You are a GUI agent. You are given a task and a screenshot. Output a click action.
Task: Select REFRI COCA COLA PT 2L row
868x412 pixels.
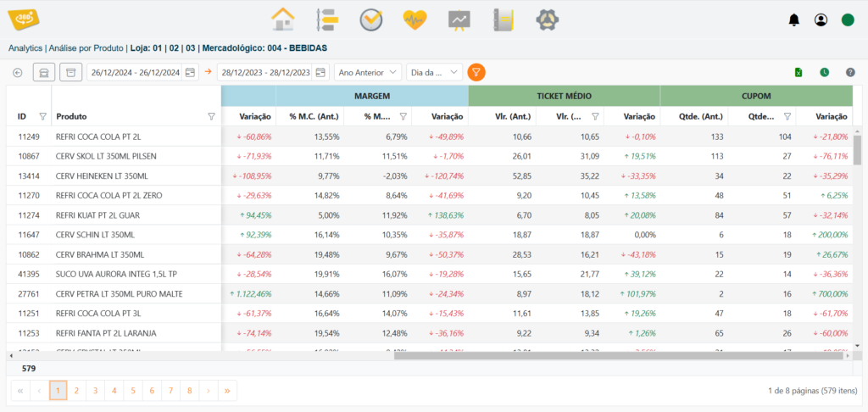coord(430,136)
